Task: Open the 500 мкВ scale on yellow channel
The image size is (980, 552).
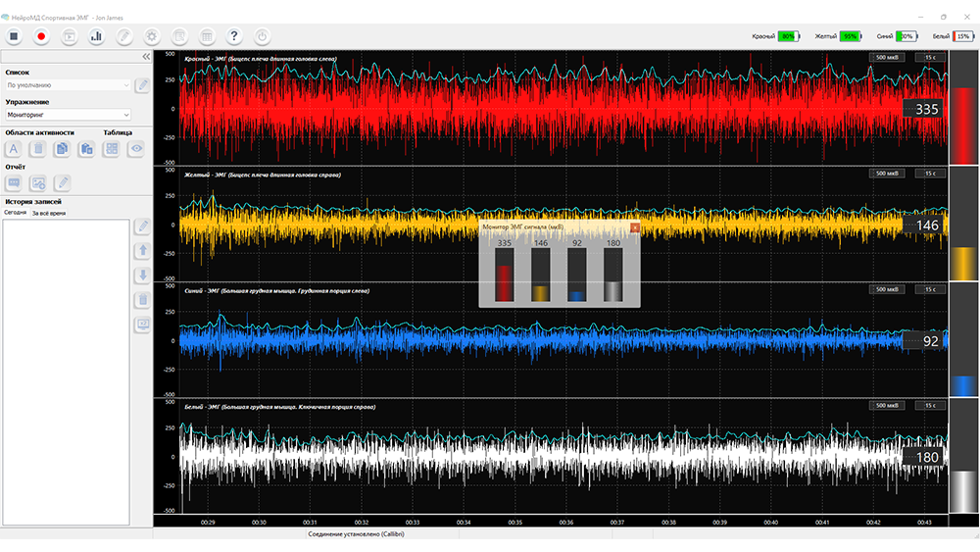Action: click(x=887, y=174)
